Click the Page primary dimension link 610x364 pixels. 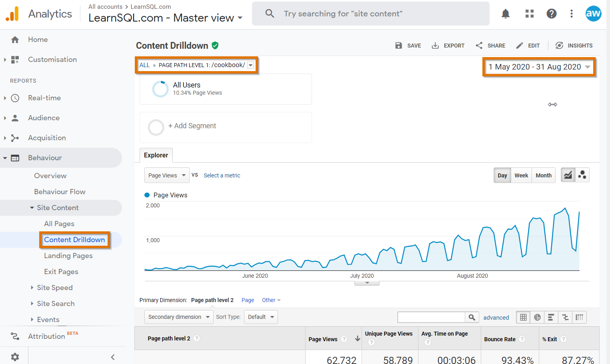248,300
